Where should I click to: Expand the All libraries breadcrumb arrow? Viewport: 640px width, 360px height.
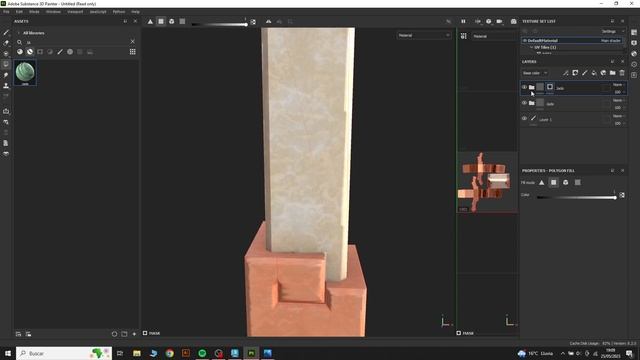[18, 33]
